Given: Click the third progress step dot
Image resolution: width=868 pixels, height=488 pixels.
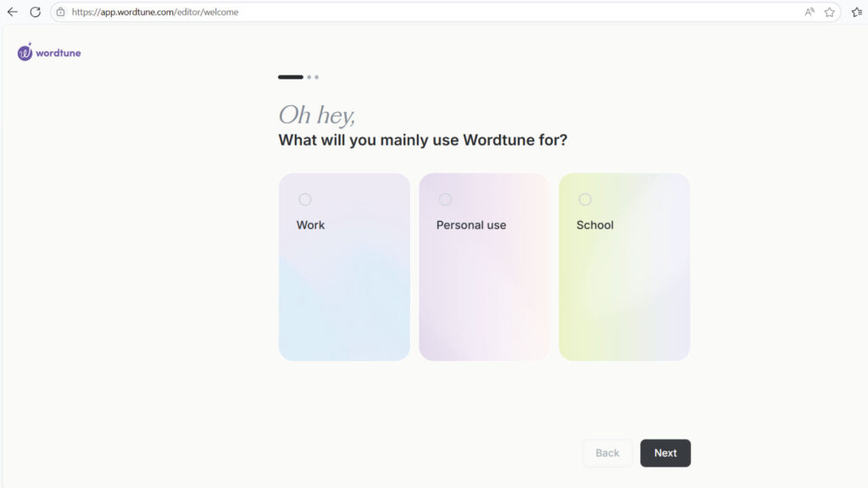Looking at the screenshot, I should pyautogui.click(x=317, y=77).
